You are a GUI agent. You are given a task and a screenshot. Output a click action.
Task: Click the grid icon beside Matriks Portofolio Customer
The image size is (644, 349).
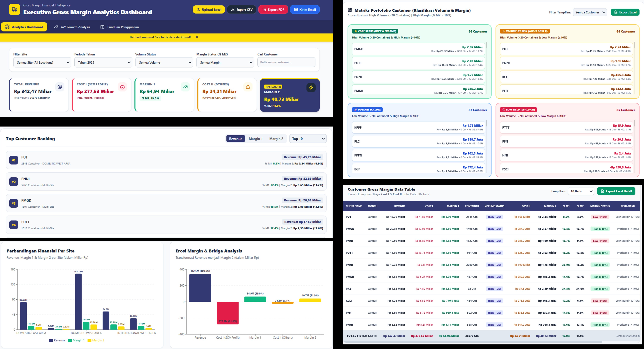coord(350,10)
